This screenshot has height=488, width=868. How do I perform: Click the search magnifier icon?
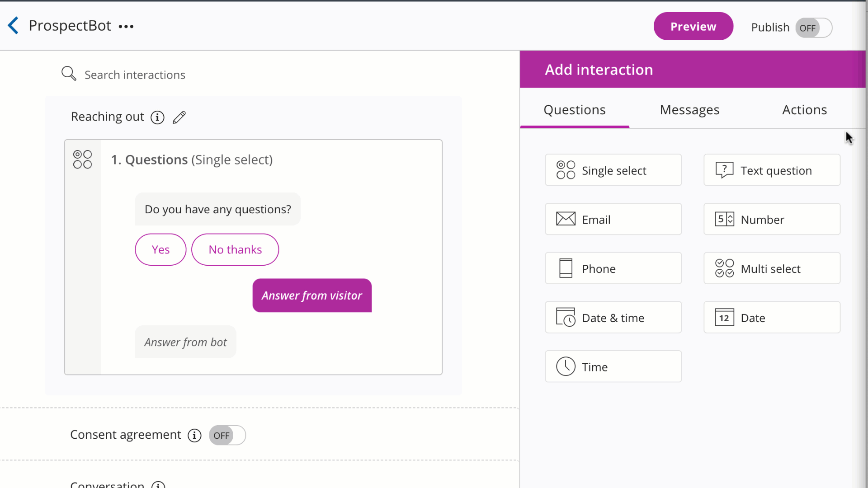[69, 74]
